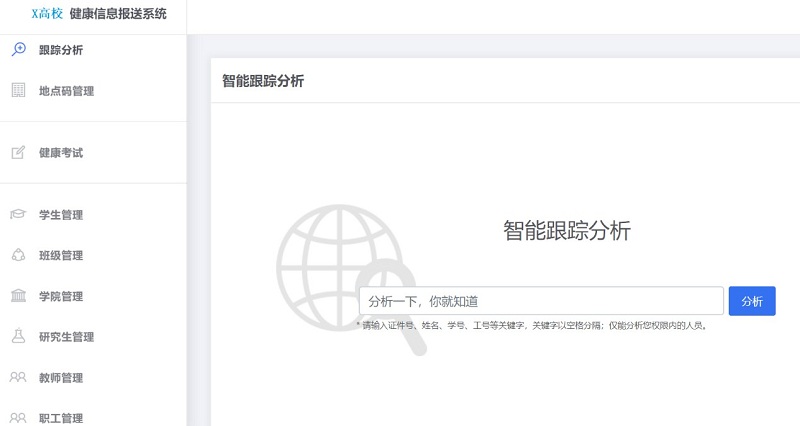This screenshot has height=426, width=800.
Task: Select 地点码管理 in the sidebar
Action: coord(66,91)
